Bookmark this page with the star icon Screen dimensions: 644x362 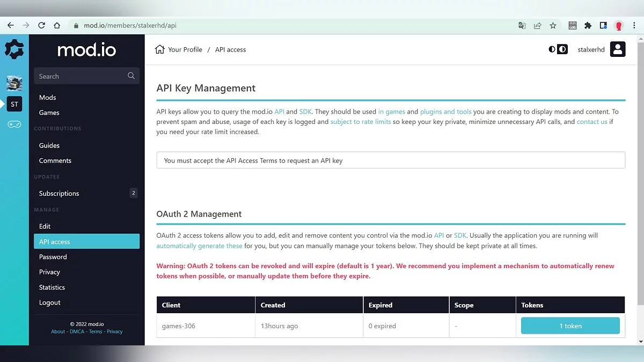553,25
